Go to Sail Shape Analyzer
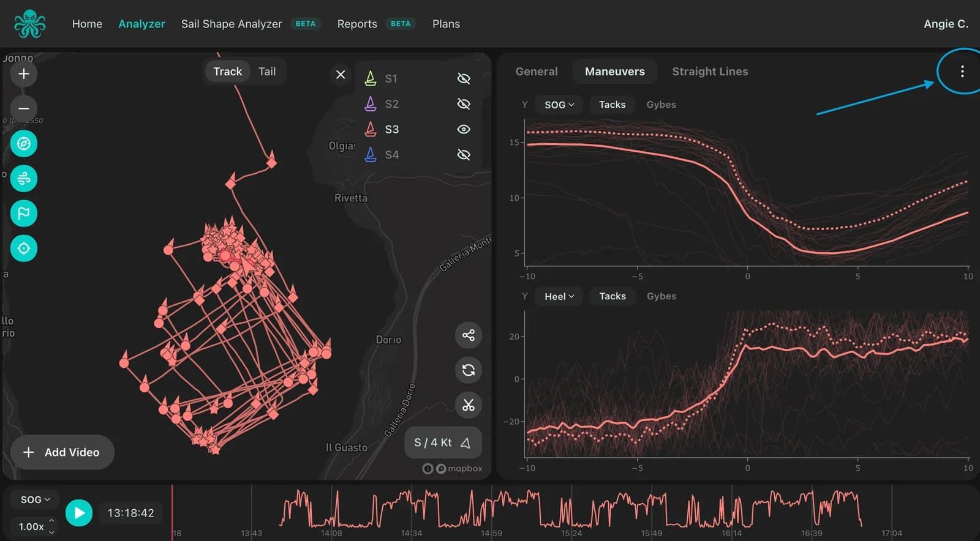This screenshot has width=980, height=541. click(x=232, y=24)
